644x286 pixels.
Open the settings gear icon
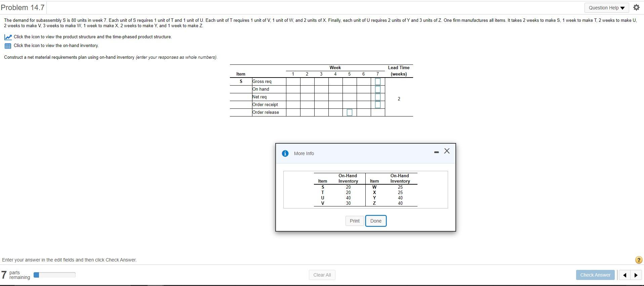click(636, 7)
